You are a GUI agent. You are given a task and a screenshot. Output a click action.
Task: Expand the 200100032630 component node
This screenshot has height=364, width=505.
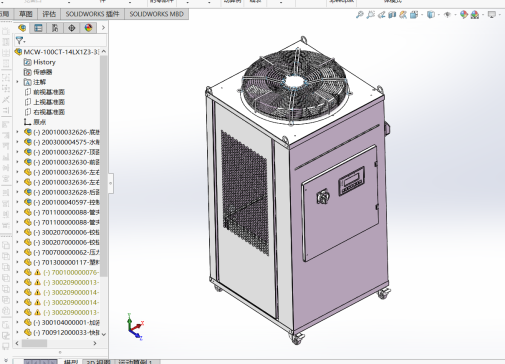pos(18,162)
